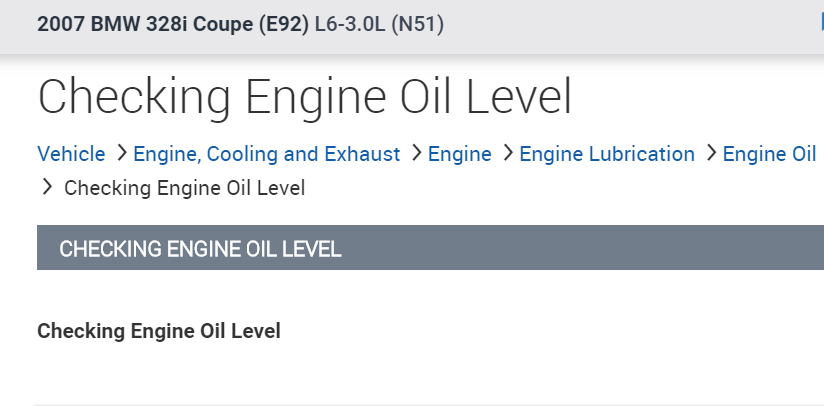Click the (E92) chassis code in the header
Screen dimensions: 824x406
tap(281, 24)
